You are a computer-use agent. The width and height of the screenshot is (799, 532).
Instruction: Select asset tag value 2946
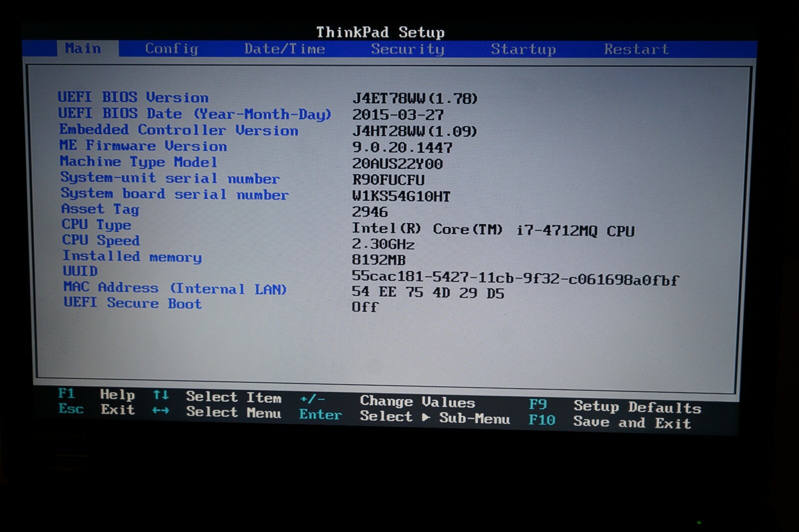click(370, 212)
